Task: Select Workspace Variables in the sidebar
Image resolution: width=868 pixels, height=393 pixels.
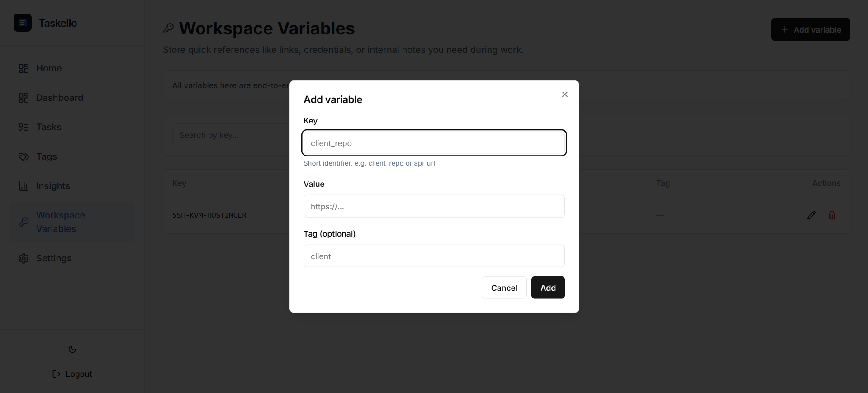Action: 61,222
